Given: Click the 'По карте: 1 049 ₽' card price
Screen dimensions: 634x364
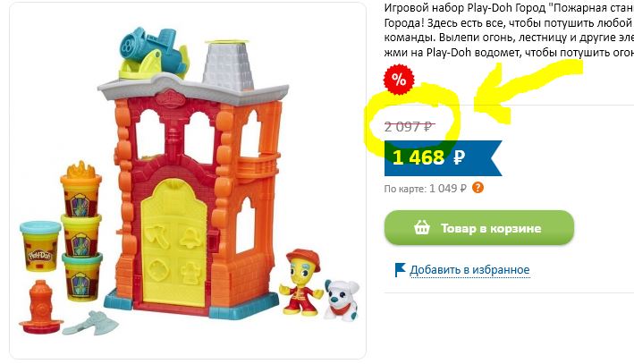Looking at the screenshot, I should [425, 189].
